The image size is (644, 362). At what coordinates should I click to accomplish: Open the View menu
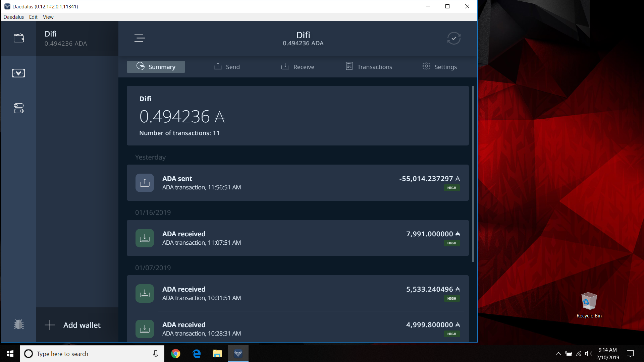(48, 17)
